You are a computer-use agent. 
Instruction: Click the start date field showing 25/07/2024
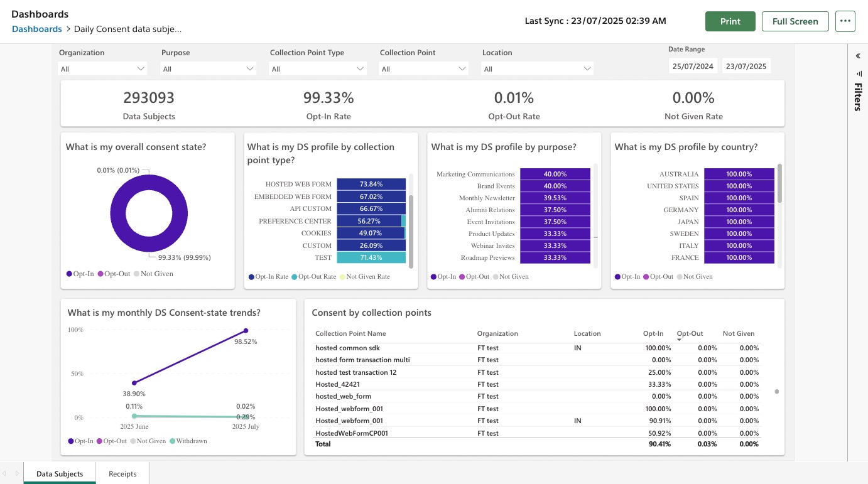(693, 65)
